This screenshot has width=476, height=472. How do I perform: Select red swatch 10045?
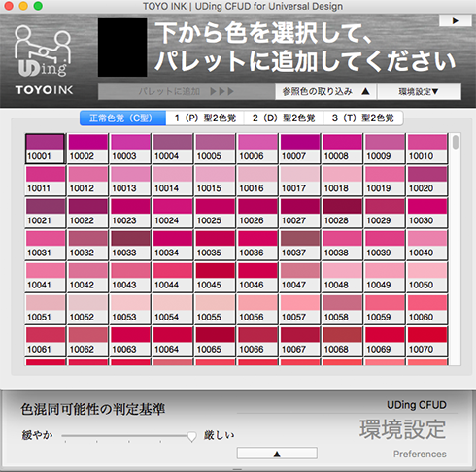tap(215, 277)
